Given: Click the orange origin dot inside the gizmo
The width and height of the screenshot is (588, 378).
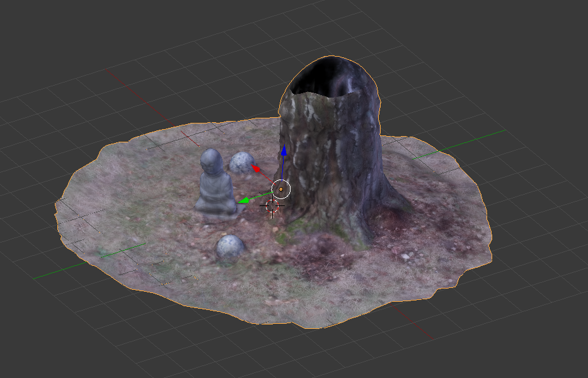Looking at the screenshot, I should 281,188.
